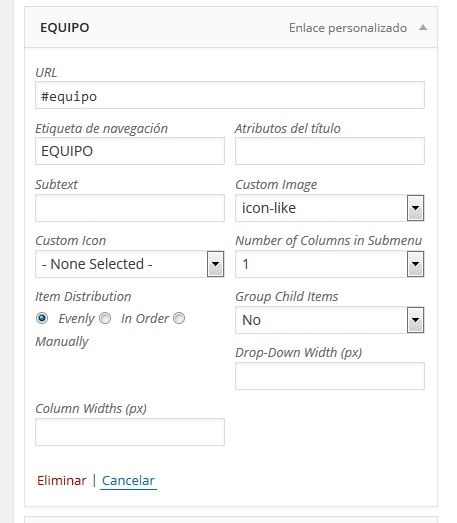Select the Evenly radio button
Image resolution: width=457 pixels, height=523 pixels.
(42, 318)
